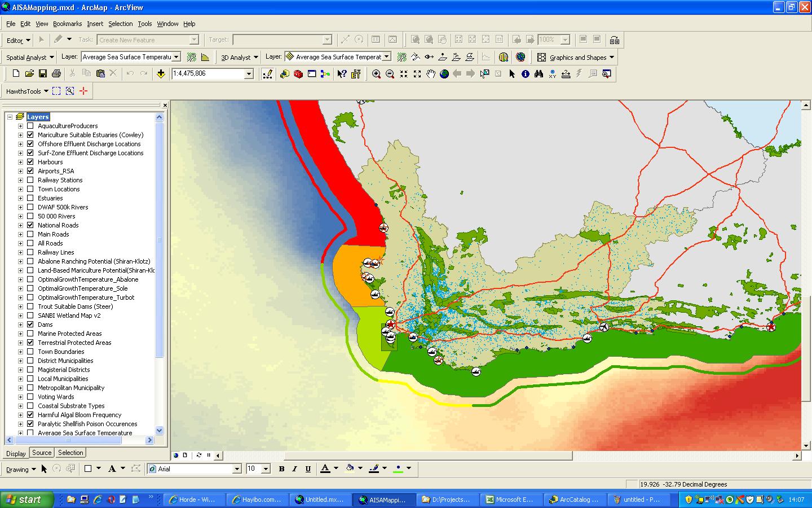Click the Add Data button
Screen dimensions: 812x508
[161, 74]
